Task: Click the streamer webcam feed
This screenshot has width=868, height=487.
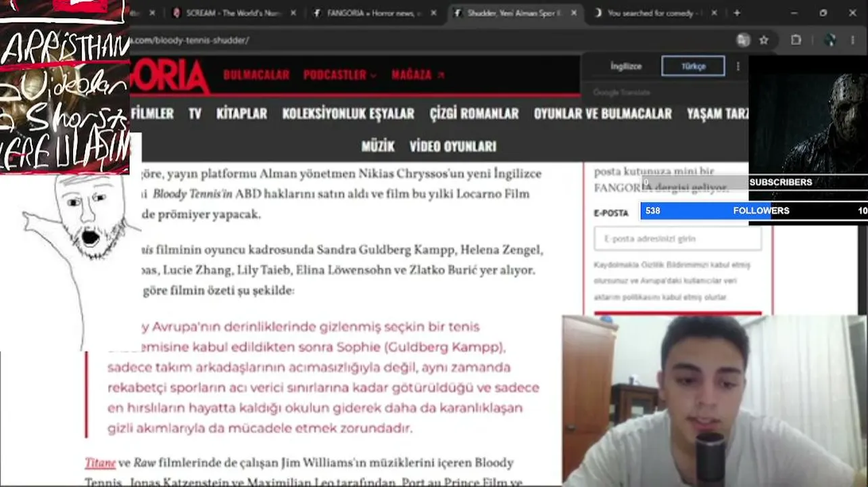Action: (715, 401)
